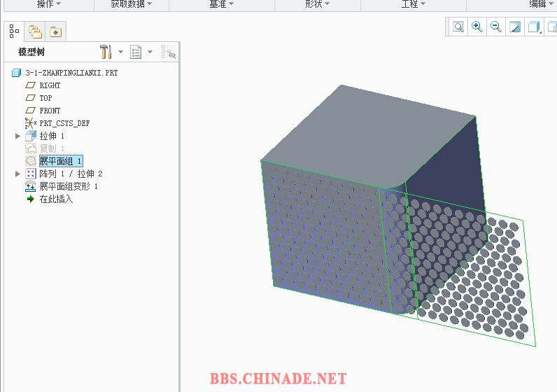
Task: Click the Zoom Out magnifier icon
Action: [496, 27]
